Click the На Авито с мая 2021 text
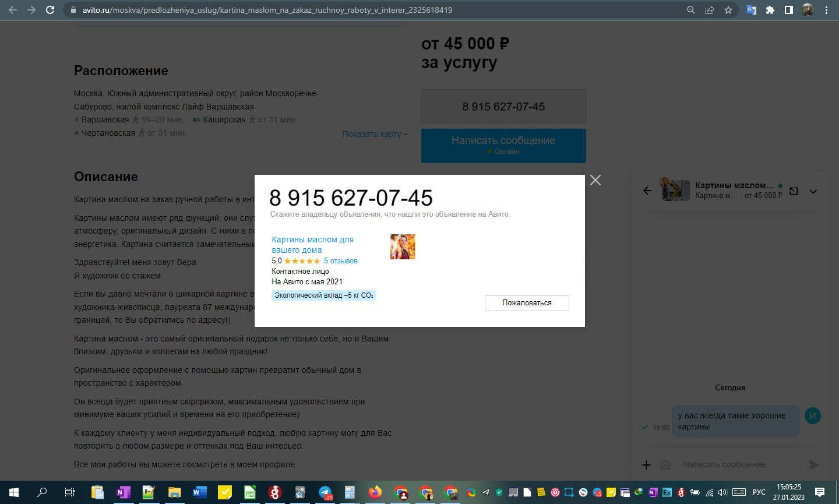Image resolution: width=839 pixels, height=504 pixels. 307,282
